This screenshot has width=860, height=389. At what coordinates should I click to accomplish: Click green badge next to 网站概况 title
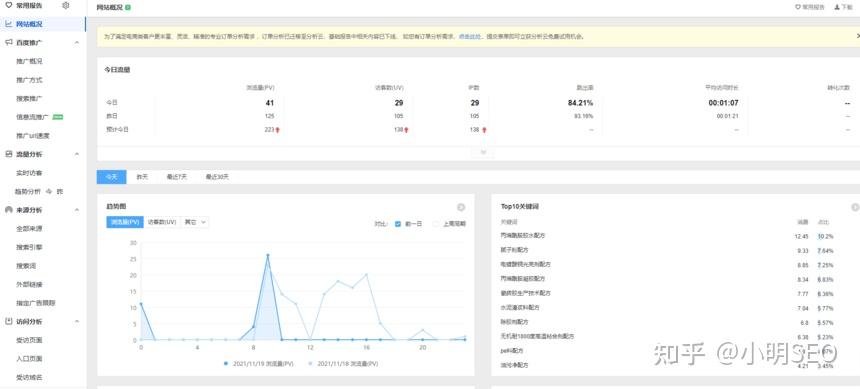(128, 8)
